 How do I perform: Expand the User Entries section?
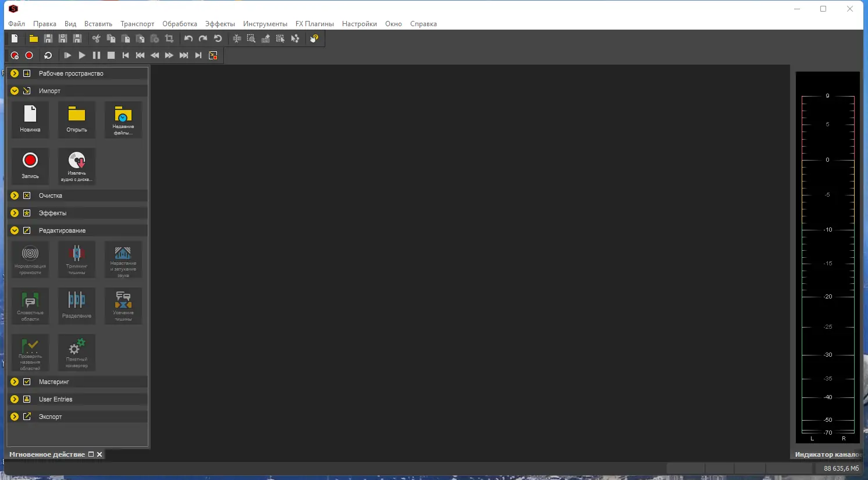tap(15, 399)
